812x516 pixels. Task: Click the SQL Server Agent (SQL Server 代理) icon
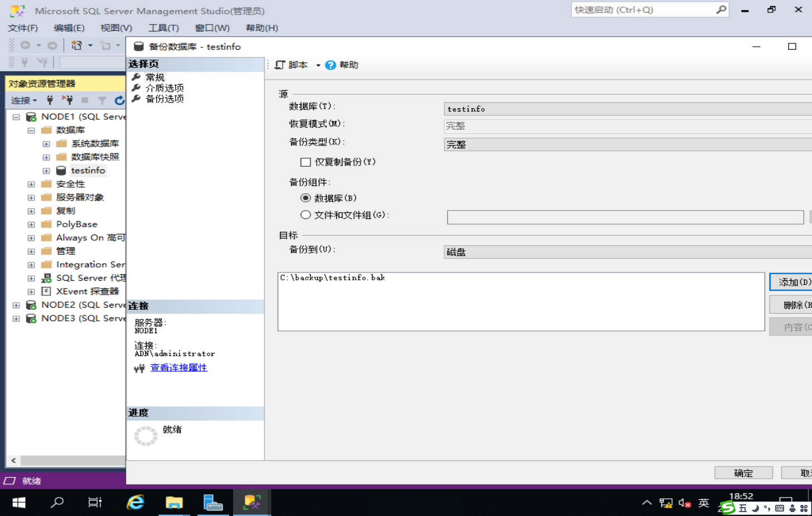pyautogui.click(x=46, y=278)
